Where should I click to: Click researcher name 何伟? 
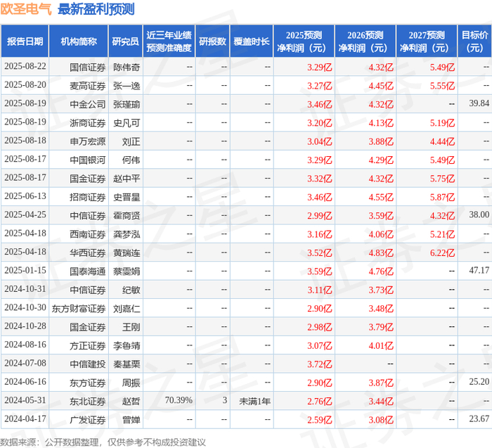click(x=131, y=160)
